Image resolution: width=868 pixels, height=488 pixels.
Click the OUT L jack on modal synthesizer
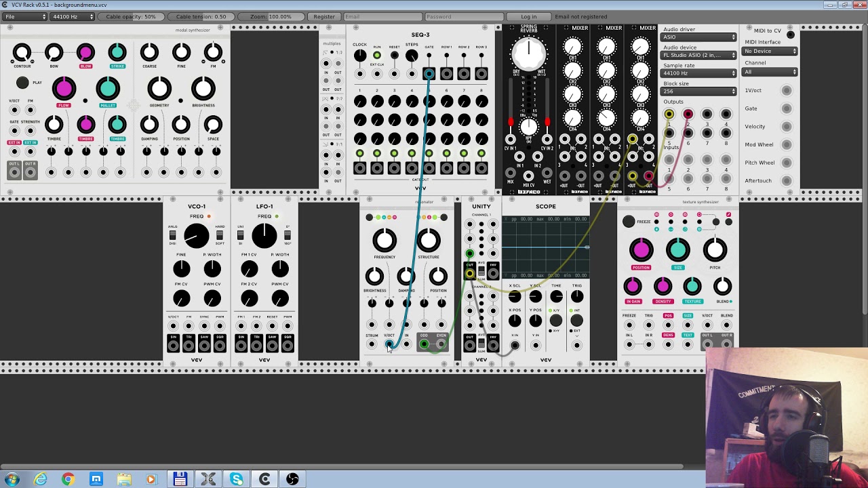(14, 173)
